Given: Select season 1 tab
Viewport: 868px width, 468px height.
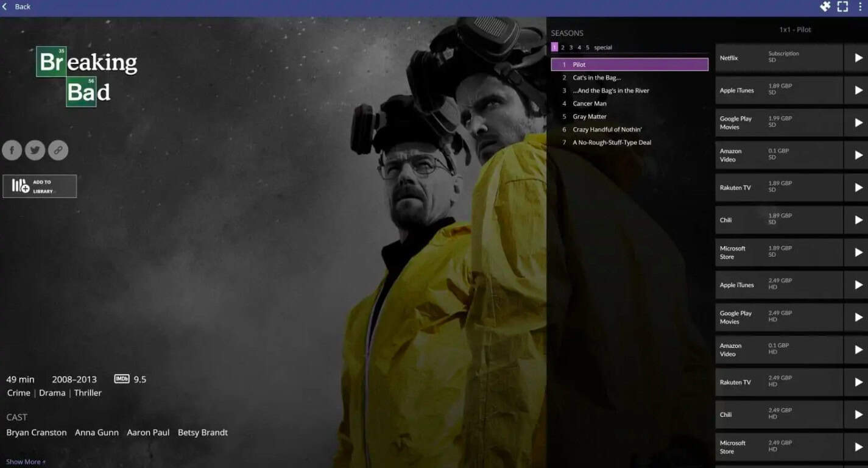Looking at the screenshot, I should point(554,48).
